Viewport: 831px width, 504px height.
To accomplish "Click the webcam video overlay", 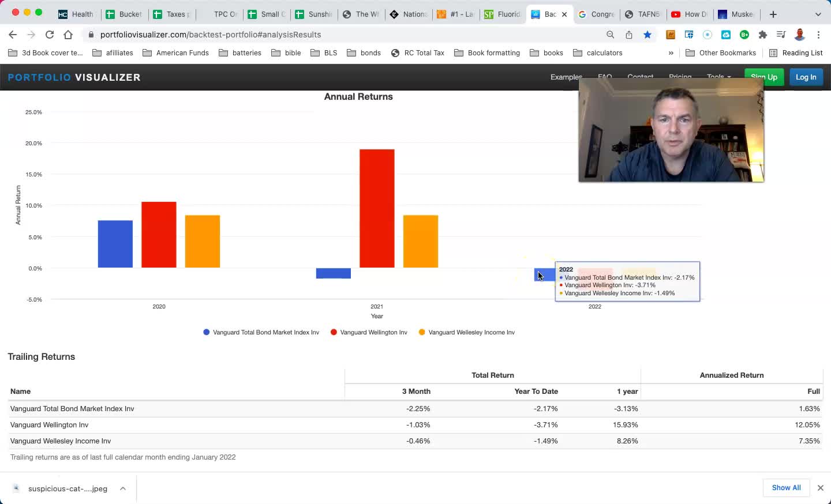I will pos(671,130).
